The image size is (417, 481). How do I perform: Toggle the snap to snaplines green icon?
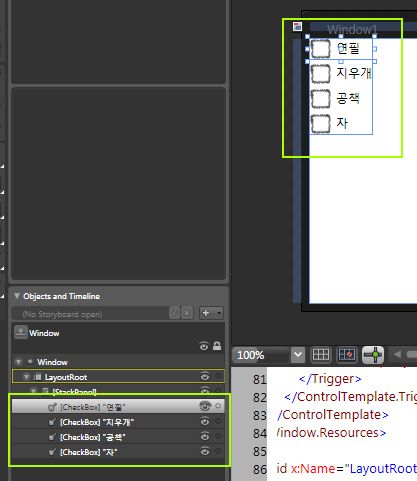[373, 355]
